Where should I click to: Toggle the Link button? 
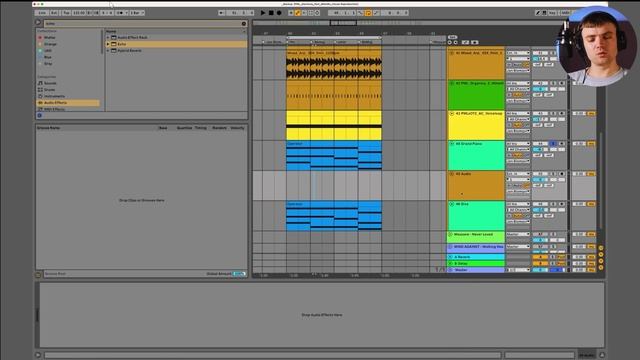pyautogui.click(x=42, y=13)
